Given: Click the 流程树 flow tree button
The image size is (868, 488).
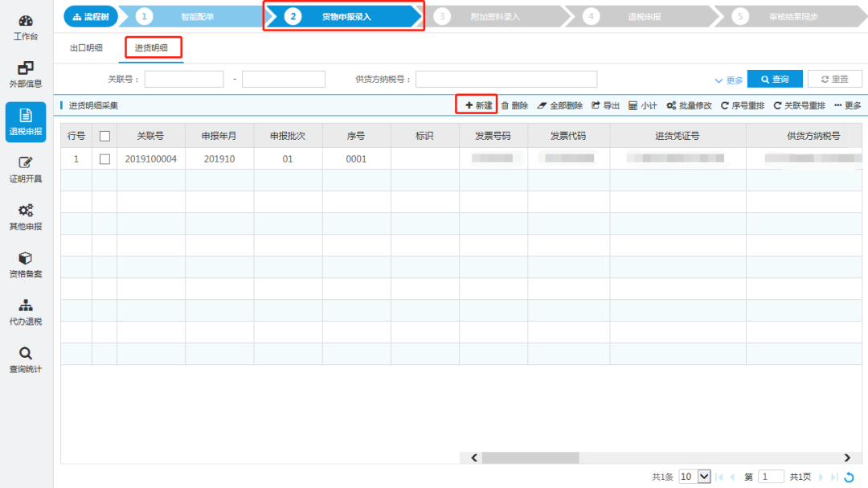Looking at the screenshot, I should pos(91,17).
